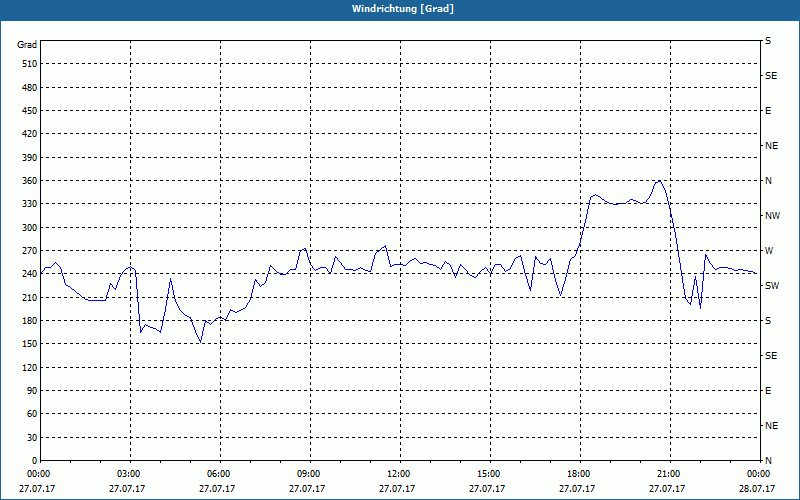Click the 00:00 label above 28.07.17

point(760,474)
